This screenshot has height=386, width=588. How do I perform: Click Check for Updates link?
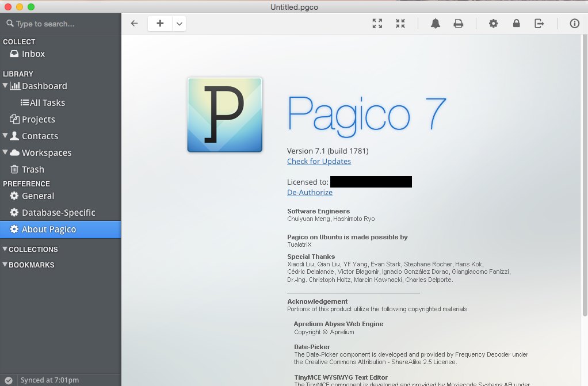[319, 161]
